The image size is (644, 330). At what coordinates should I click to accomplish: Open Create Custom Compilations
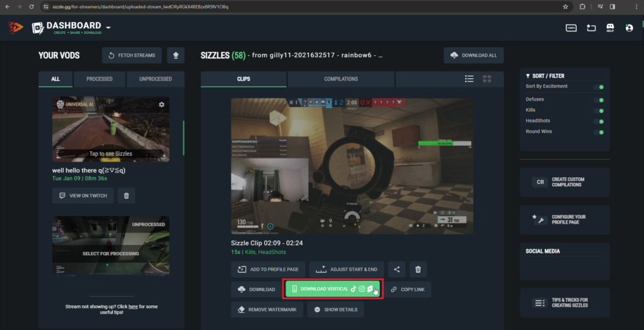point(565,182)
